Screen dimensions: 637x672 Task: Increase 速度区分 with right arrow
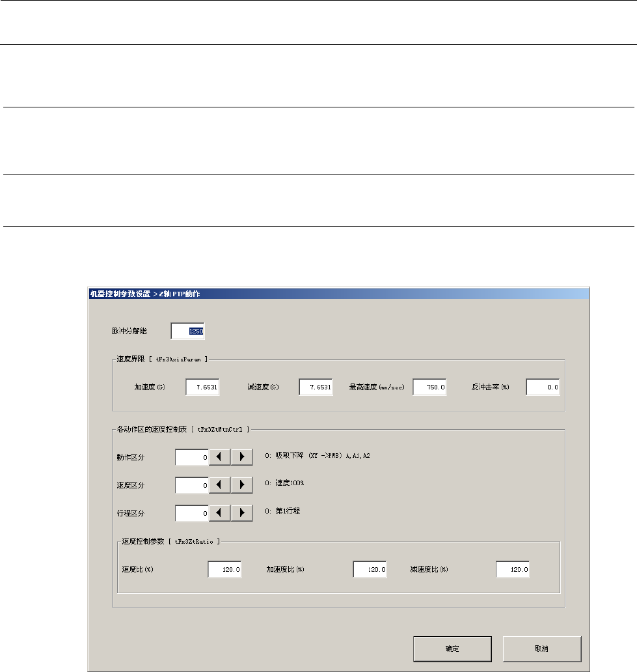(241, 485)
